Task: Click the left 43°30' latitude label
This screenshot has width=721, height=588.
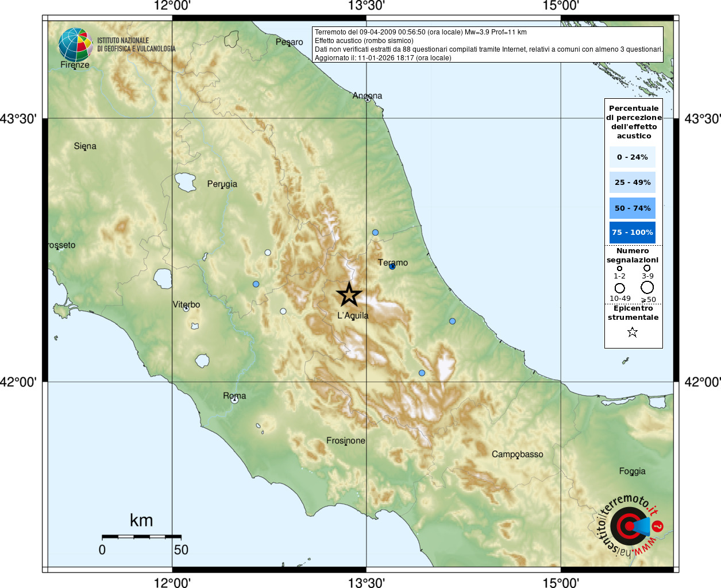Action: (19, 119)
